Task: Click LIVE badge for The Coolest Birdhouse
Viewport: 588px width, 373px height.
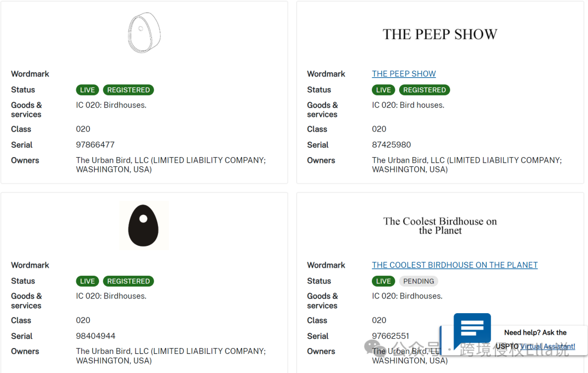Action: (383, 281)
